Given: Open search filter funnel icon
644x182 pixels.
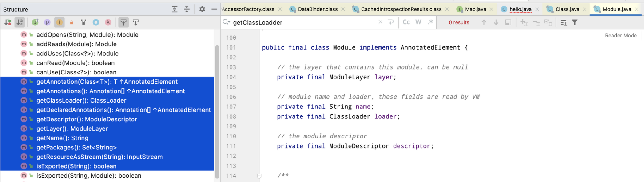Looking at the screenshot, I should click(575, 22).
